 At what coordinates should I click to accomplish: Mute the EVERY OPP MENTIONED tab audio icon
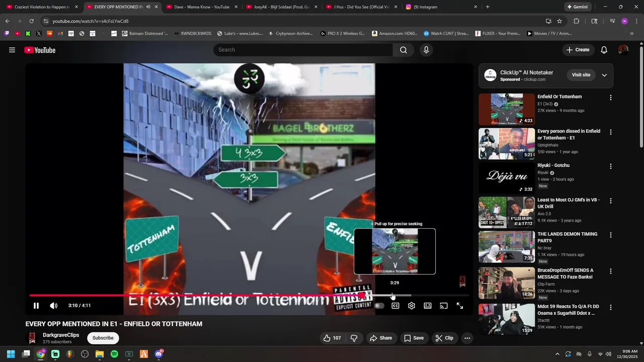[x=148, y=7]
